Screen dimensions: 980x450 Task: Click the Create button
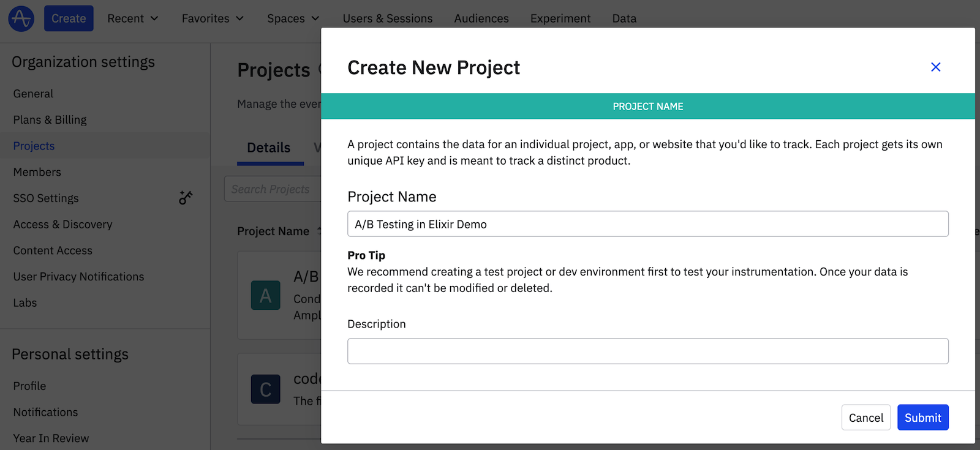(x=69, y=18)
